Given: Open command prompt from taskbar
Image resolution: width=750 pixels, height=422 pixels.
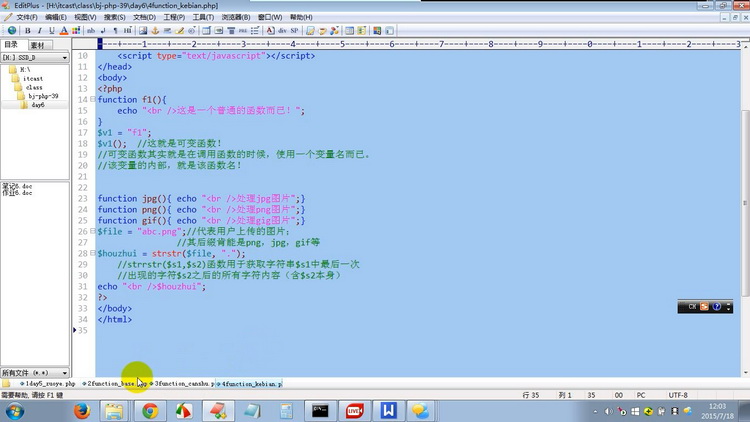Looking at the screenshot, I should [320, 411].
